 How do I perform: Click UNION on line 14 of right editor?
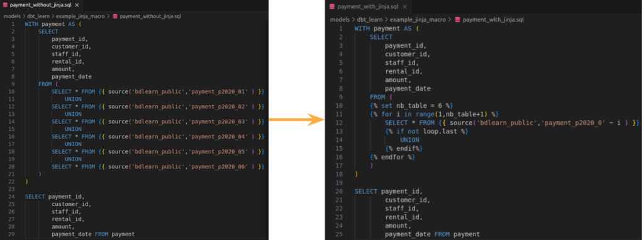coord(410,140)
